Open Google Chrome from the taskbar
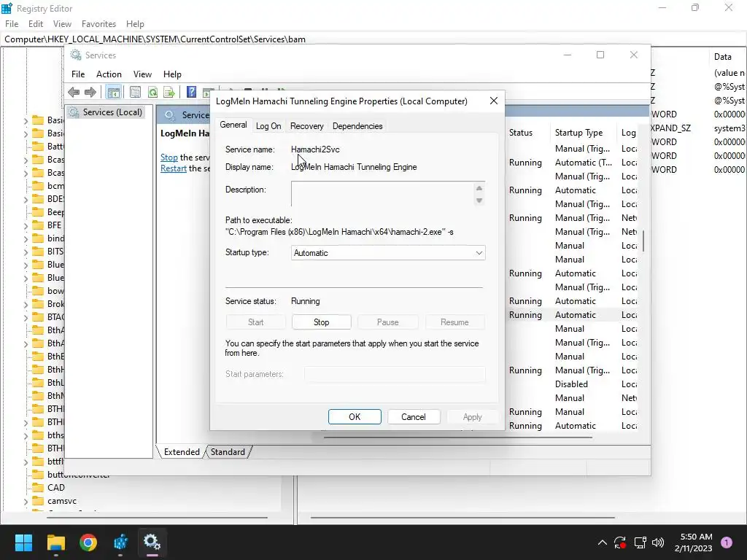Viewport: 747px width, 560px height. pyautogui.click(x=88, y=542)
